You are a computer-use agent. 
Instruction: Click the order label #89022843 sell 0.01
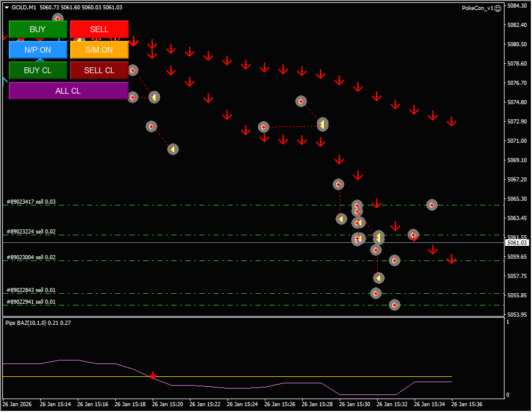tap(31, 290)
